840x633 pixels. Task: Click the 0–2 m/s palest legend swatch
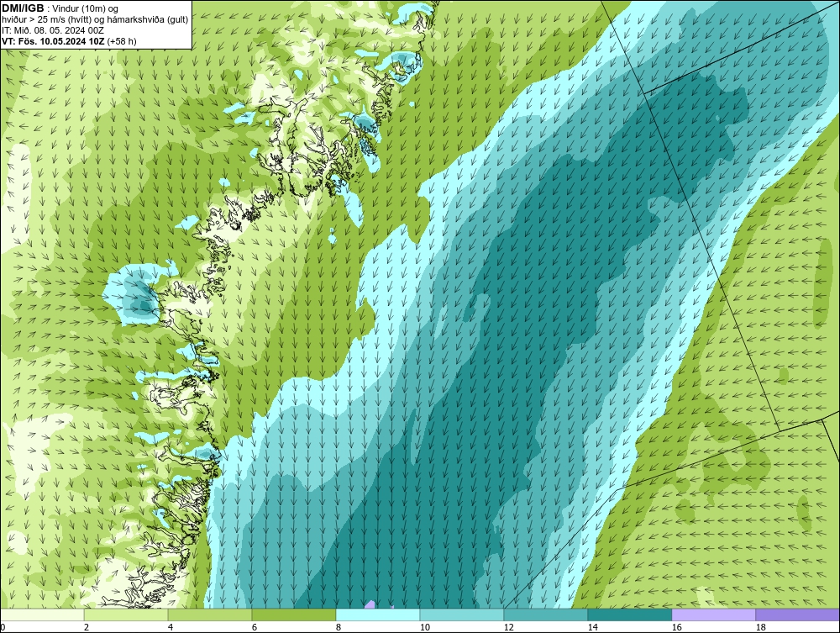(x=42, y=615)
